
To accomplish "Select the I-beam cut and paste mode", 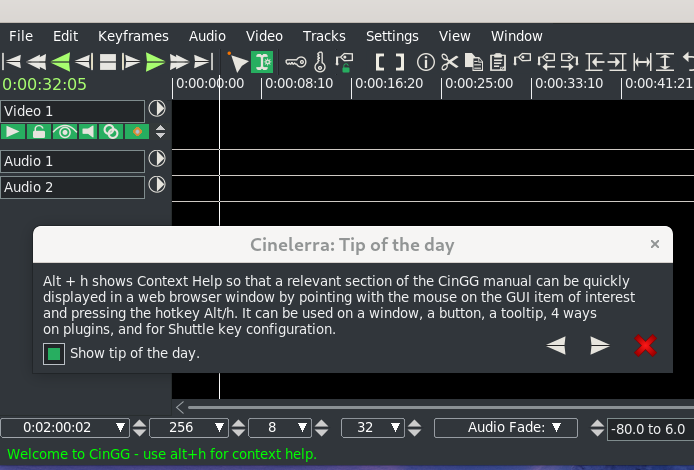I will [263, 62].
